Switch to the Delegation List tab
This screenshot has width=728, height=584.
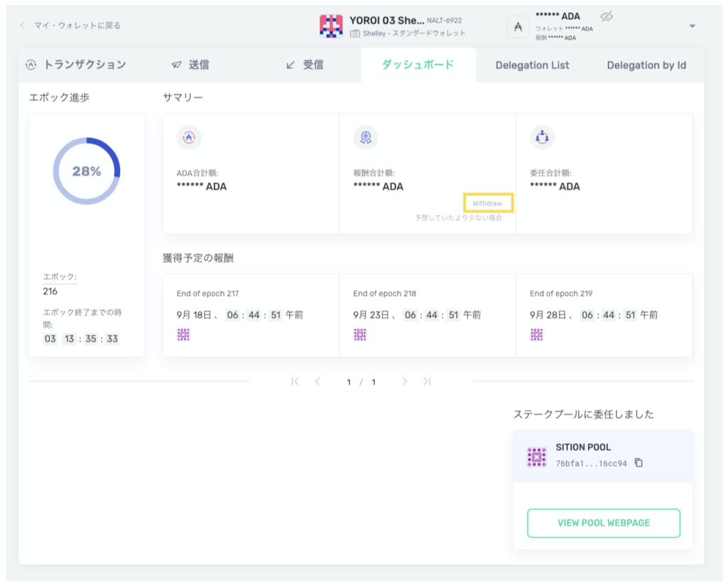[532, 65]
